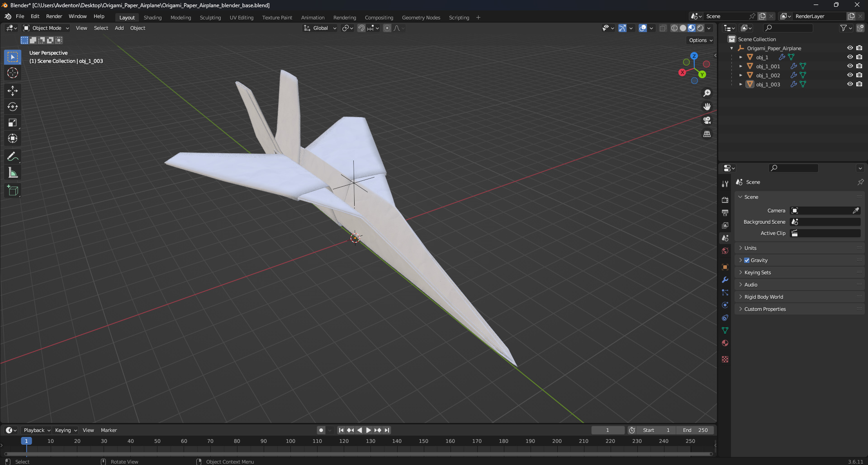The width and height of the screenshot is (868, 465).
Task: Switch to the UV Editing workspace
Action: tap(242, 18)
